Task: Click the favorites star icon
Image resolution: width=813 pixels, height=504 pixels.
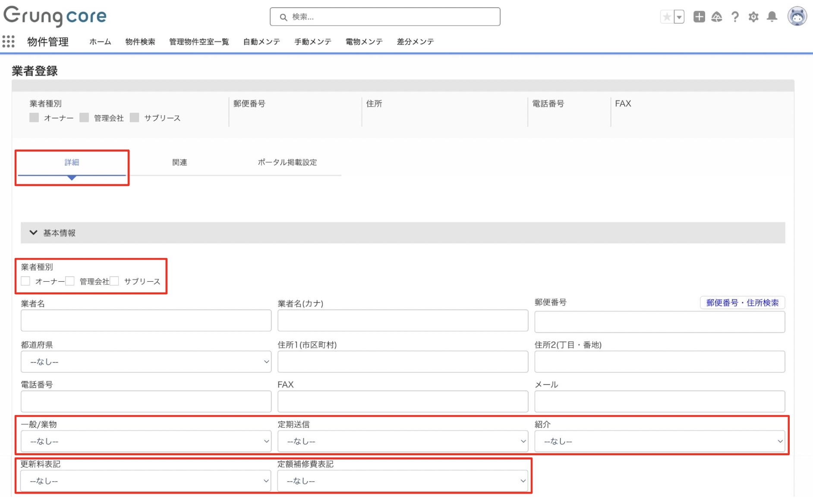Action: coord(667,17)
